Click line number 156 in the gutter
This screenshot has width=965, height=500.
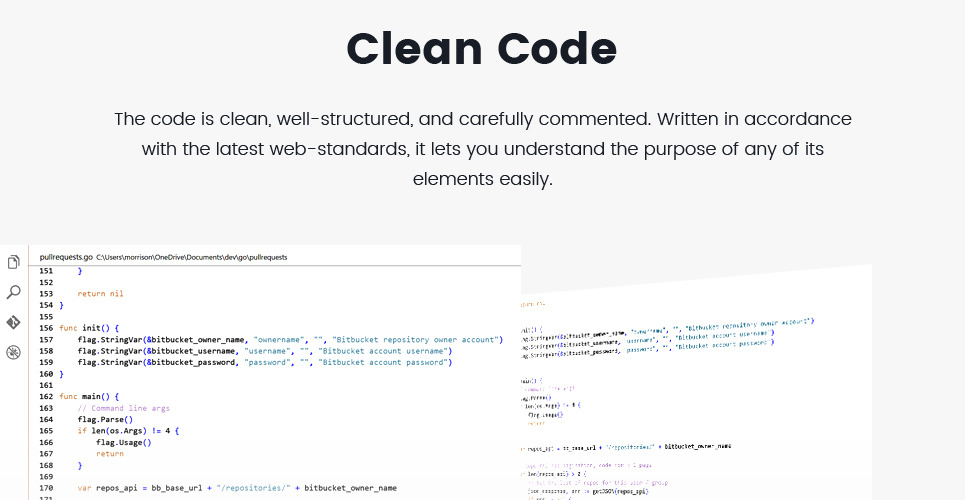46,328
